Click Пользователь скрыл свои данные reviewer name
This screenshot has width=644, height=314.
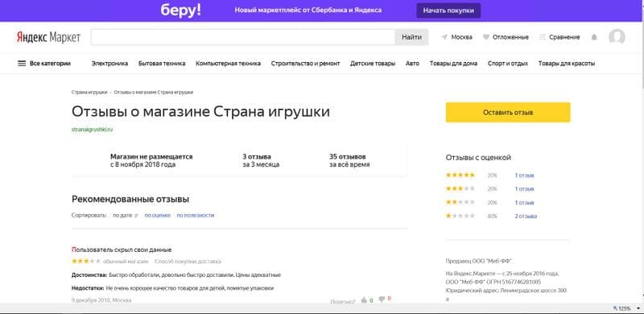point(122,250)
